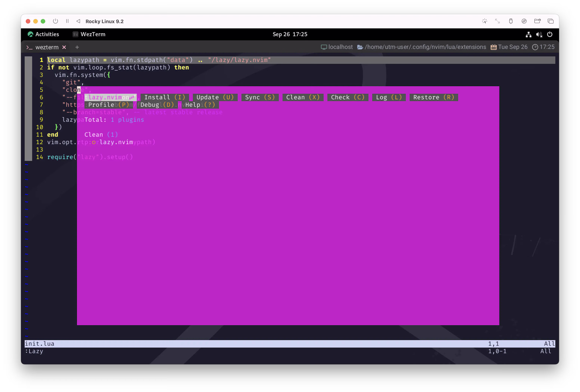Pause the Rocky Linux virtual machine
The width and height of the screenshot is (580, 392).
[67, 21]
